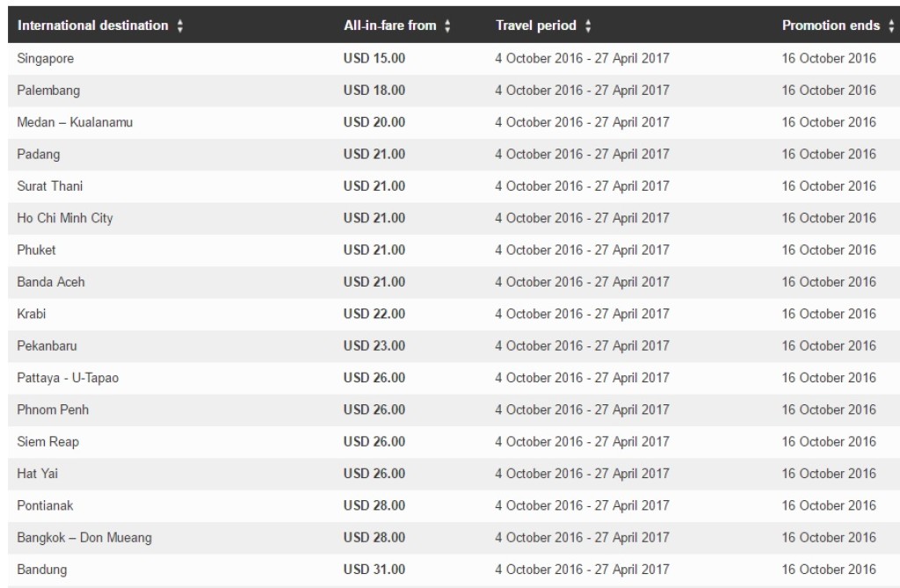Click sort arrows beside International destination

click(x=180, y=26)
